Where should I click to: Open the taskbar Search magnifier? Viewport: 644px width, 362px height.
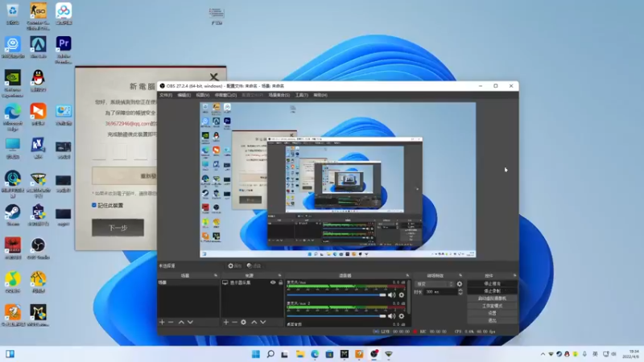[x=270, y=354]
